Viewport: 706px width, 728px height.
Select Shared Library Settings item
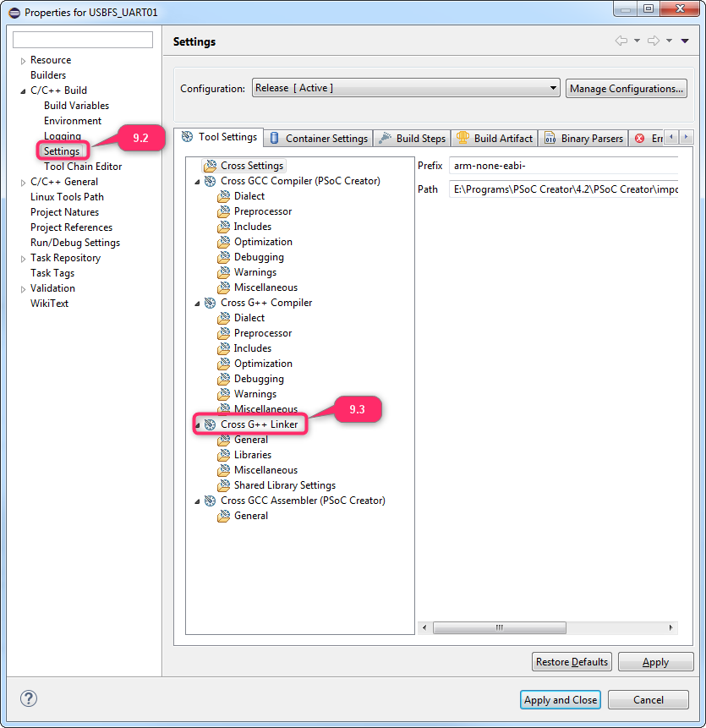[285, 485]
